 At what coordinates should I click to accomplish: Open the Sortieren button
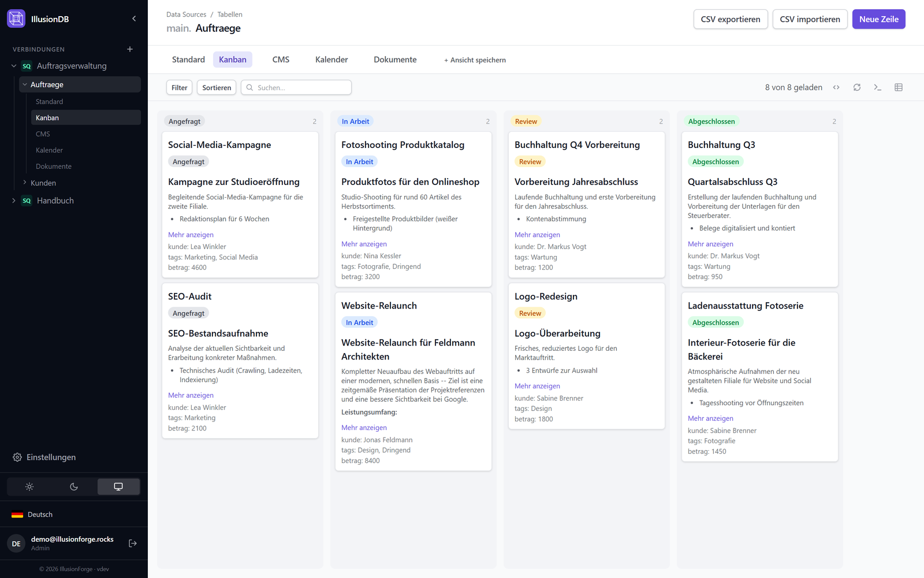point(217,87)
